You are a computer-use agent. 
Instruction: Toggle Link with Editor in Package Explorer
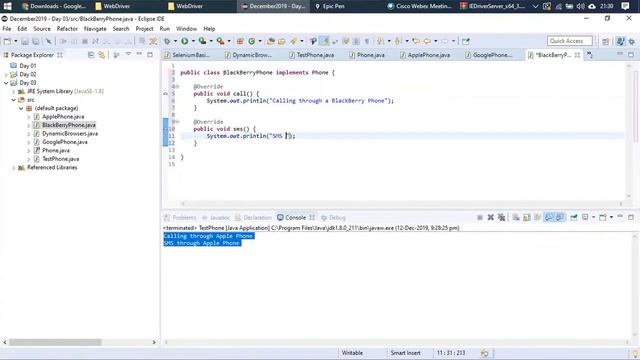102,55
